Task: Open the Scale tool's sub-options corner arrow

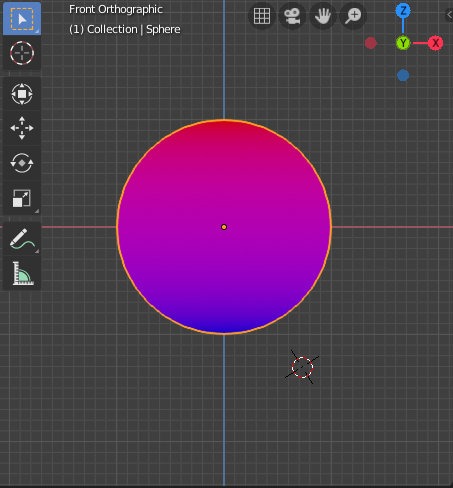Action: coord(37,211)
